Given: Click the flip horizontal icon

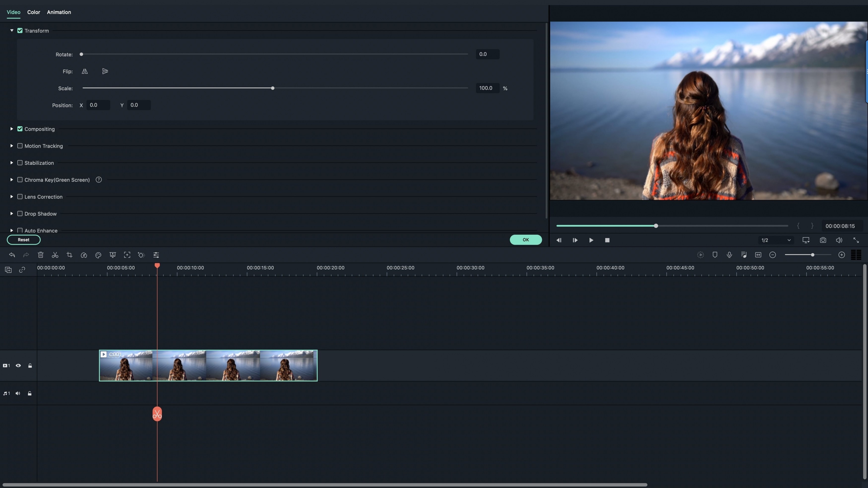Looking at the screenshot, I should [x=85, y=71].
